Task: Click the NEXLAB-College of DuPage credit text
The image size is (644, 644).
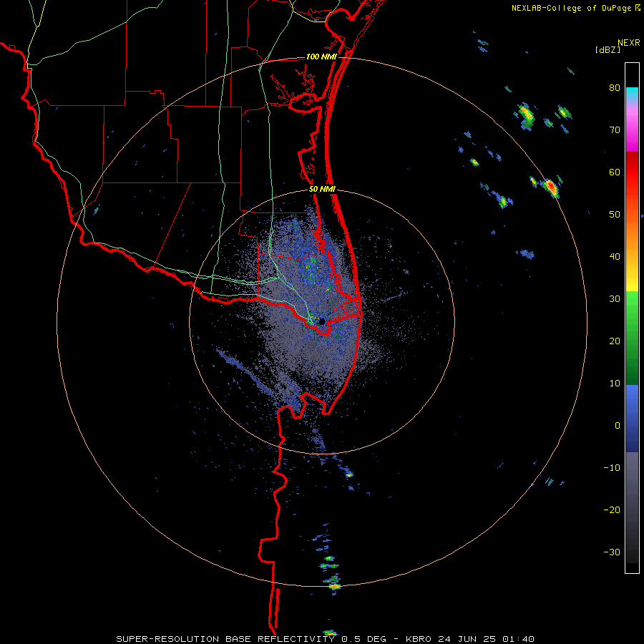Action: (572, 8)
